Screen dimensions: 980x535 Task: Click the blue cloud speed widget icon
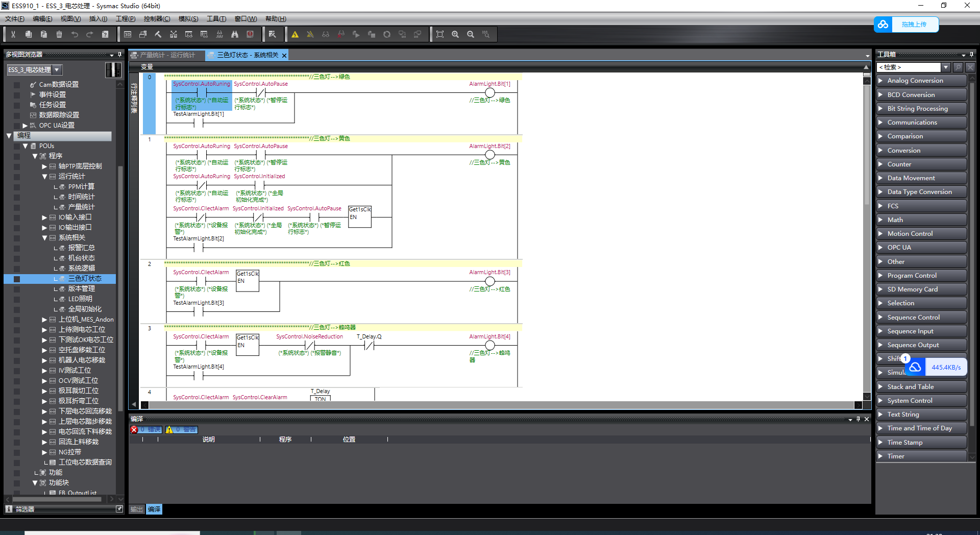click(915, 367)
